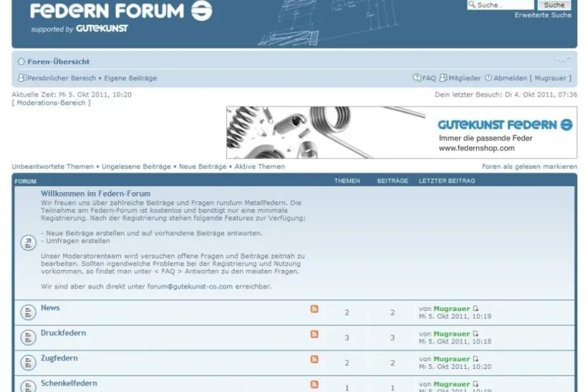Click the Mitglieder people icon

pos(443,78)
